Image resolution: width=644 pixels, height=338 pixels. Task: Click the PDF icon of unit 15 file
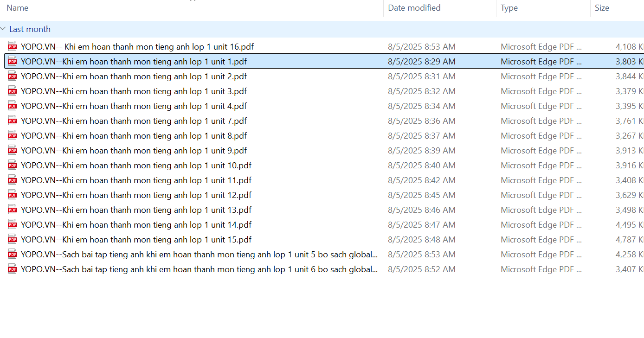pyautogui.click(x=13, y=239)
